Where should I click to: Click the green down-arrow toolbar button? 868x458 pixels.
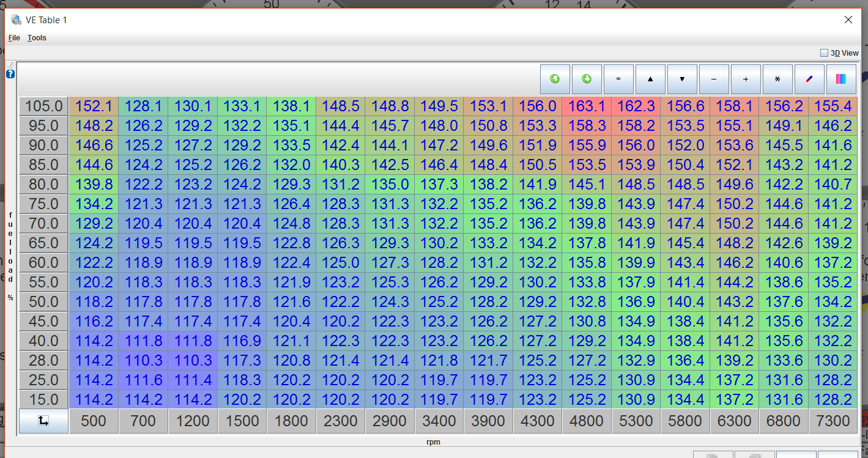point(587,79)
